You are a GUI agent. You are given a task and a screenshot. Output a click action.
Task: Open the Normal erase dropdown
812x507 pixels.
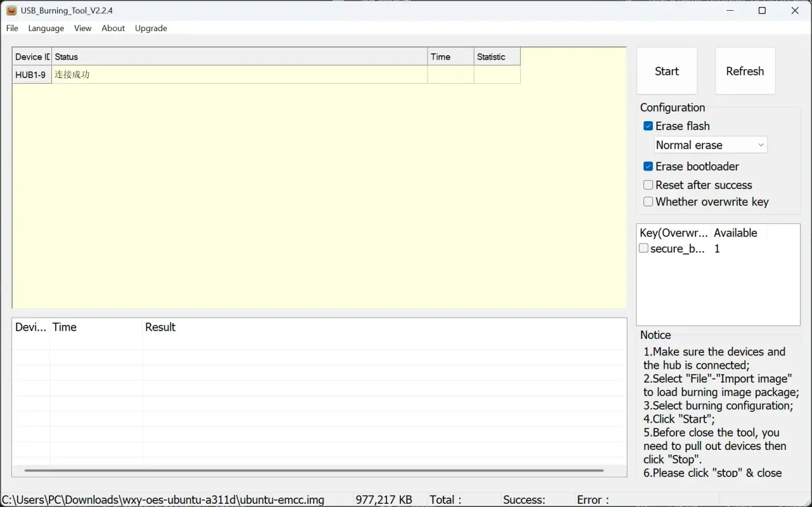pos(710,145)
